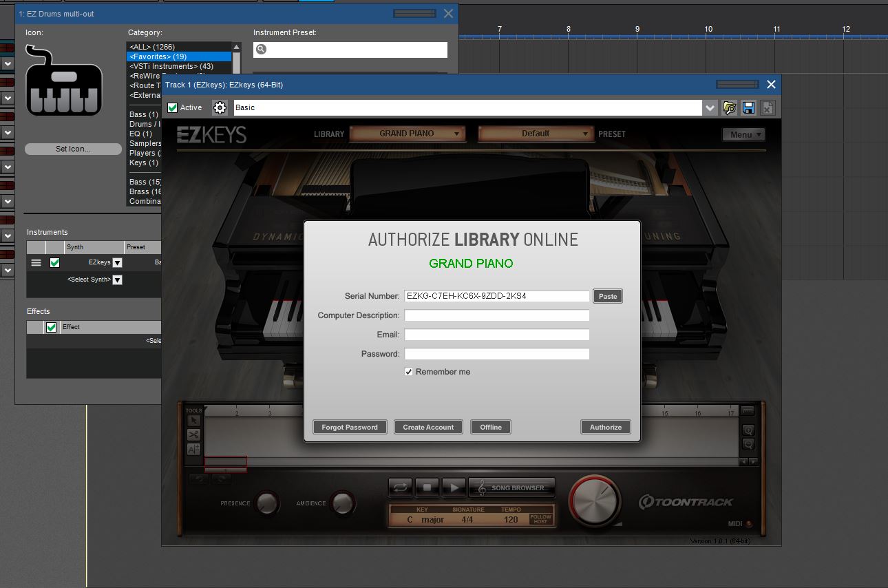Start playback with the play button

(454, 487)
